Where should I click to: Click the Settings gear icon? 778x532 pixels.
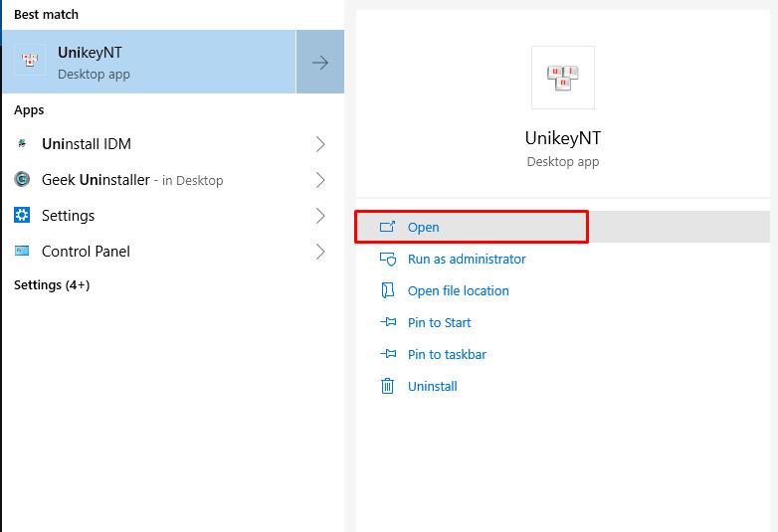[x=22, y=216]
